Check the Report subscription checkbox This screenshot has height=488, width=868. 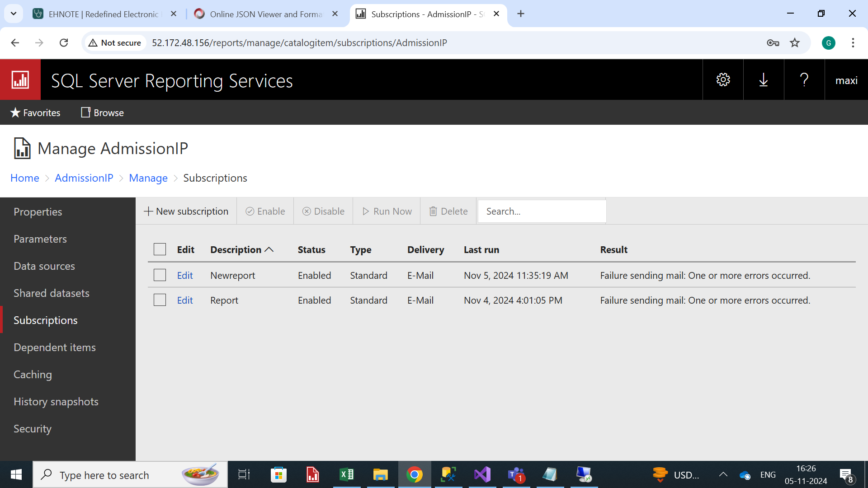coord(160,300)
